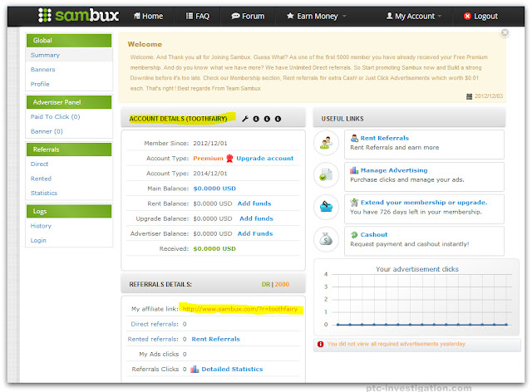Screen dimensions: 532x392
Task: Click the small icon beside Manage Advertising
Action: tap(354, 170)
